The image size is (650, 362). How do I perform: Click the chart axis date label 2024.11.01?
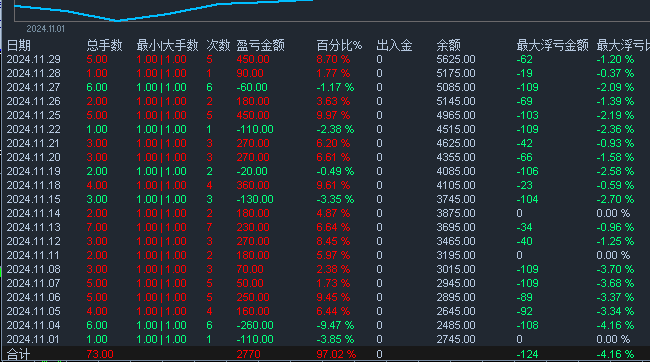(x=46, y=29)
